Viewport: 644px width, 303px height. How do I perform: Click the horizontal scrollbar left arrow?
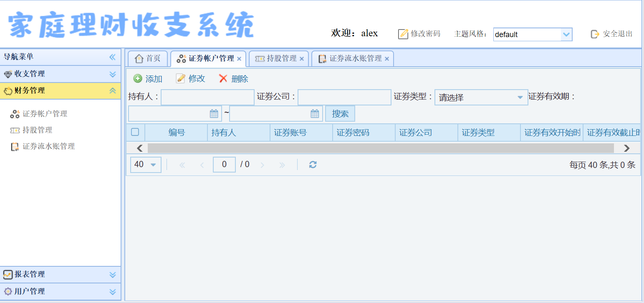pyautogui.click(x=140, y=148)
